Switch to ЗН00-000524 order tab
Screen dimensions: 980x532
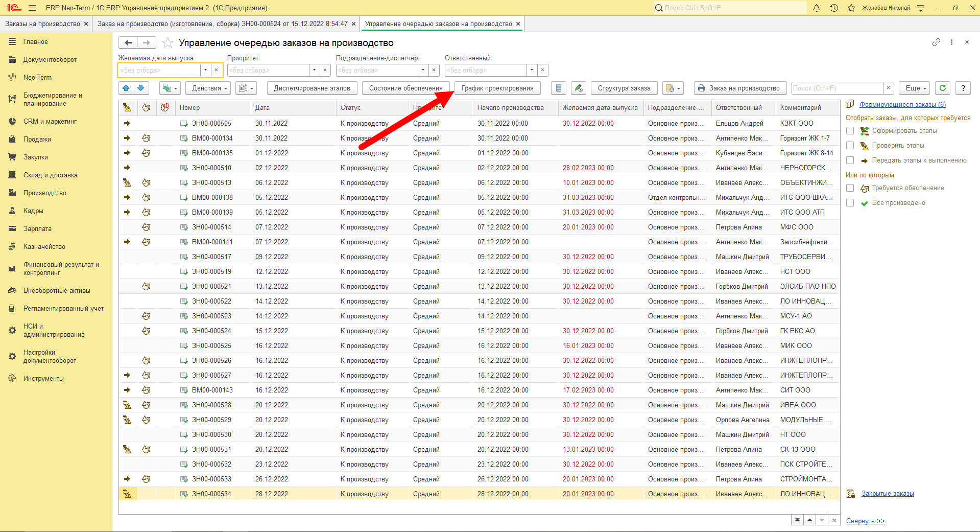point(223,24)
